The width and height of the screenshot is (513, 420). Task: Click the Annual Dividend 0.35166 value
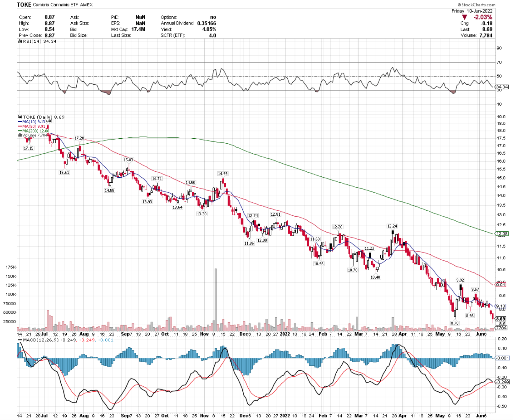click(x=207, y=23)
